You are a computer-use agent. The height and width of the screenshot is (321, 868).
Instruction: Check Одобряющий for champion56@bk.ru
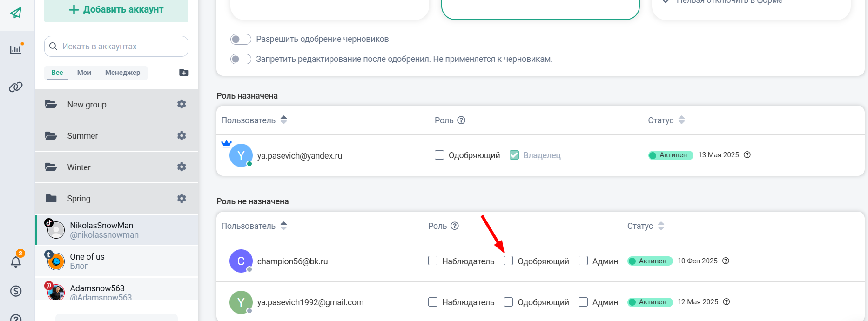coord(508,261)
